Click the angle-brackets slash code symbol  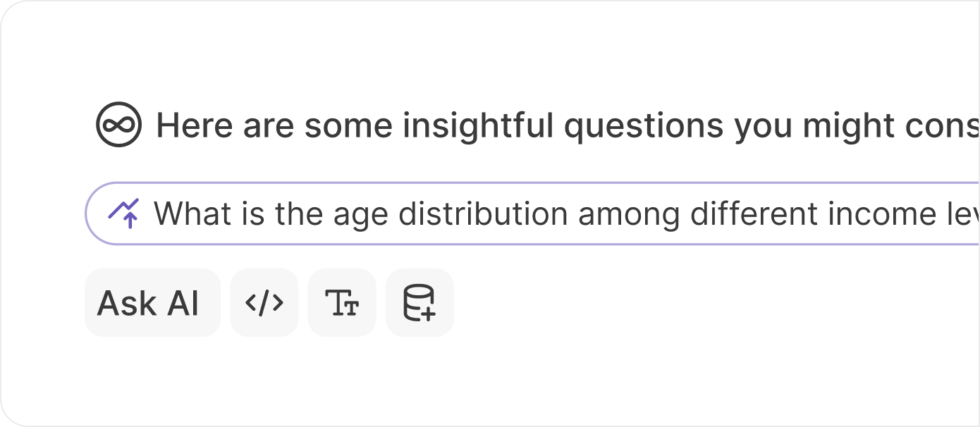click(264, 303)
